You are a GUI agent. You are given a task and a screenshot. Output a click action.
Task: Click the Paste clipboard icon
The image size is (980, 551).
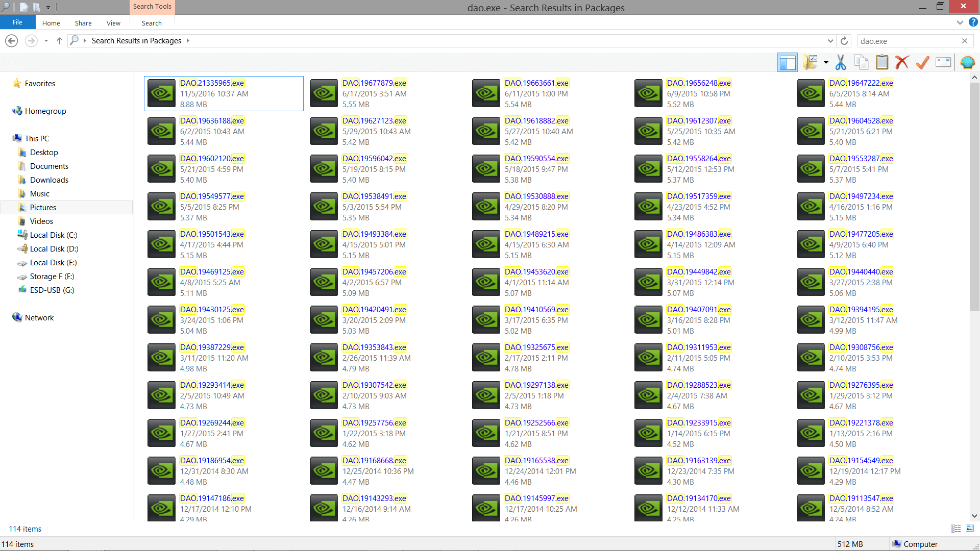881,63
